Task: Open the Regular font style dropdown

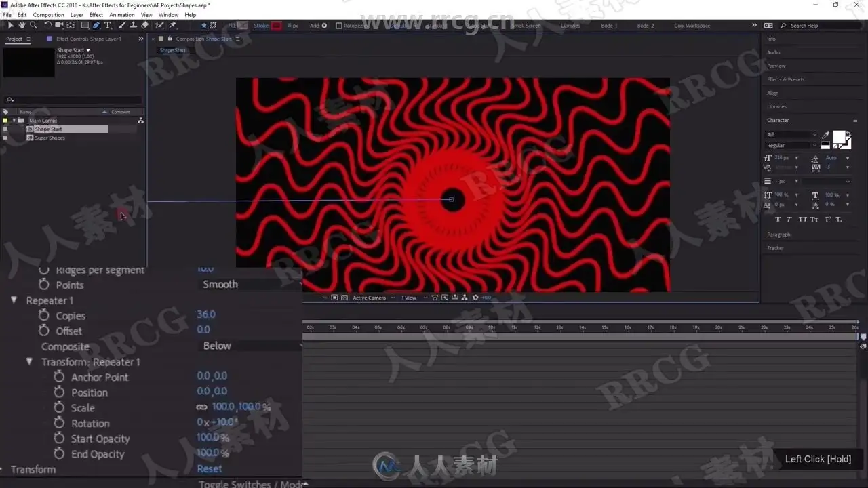Action: (x=791, y=145)
